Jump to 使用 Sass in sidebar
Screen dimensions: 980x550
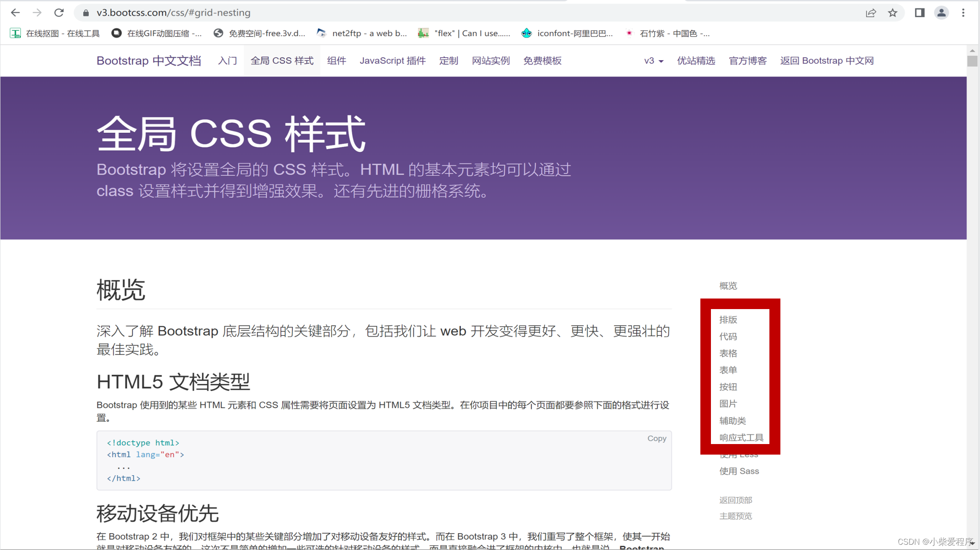pos(739,471)
